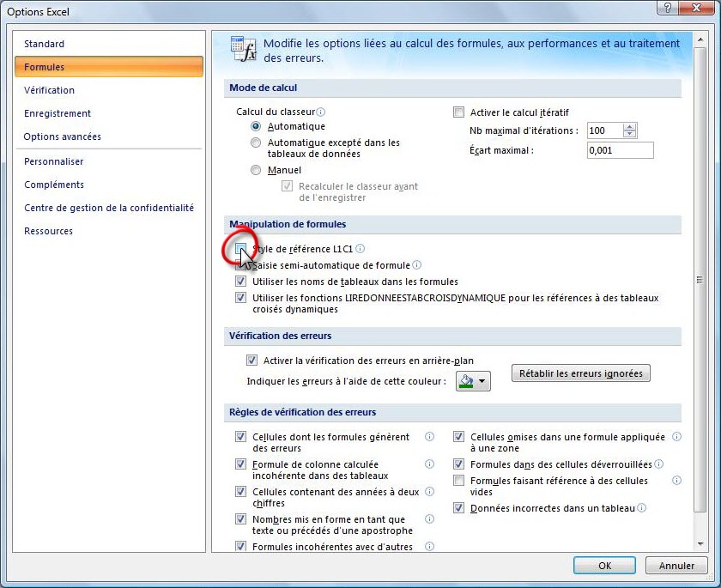Click info icon for Formules incohérentes avec d'autres
Screen dimensions: 721x588
pos(429,546)
